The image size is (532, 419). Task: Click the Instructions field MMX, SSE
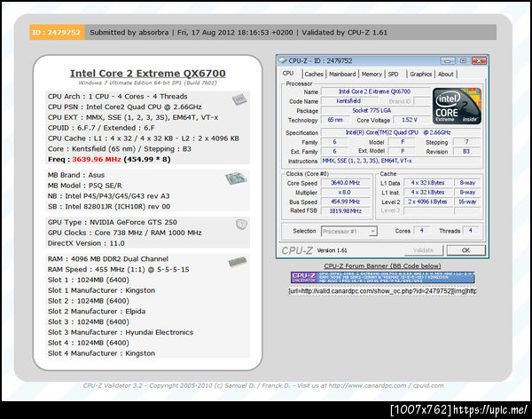[x=401, y=161]
